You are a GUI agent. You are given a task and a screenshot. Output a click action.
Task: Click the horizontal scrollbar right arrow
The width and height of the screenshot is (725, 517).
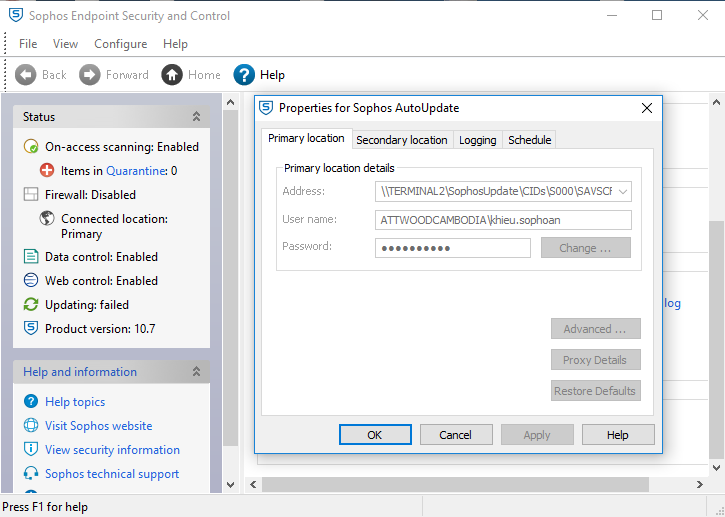[x=700, y=484]
